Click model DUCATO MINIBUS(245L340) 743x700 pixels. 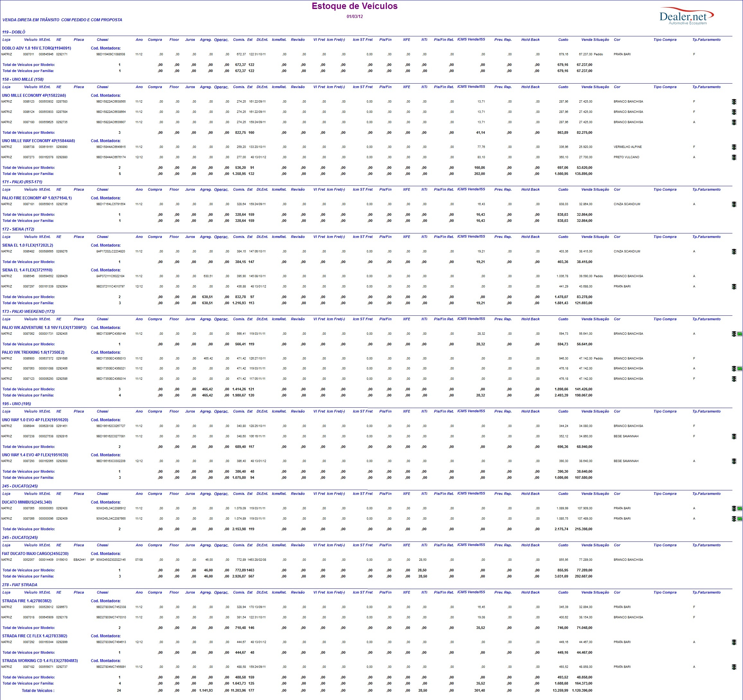27,502
